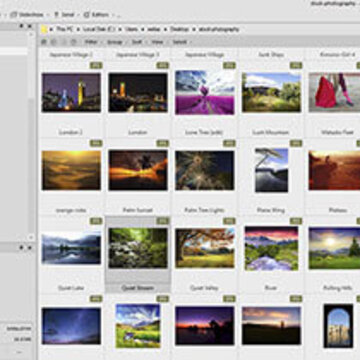Click the Japanese Village 3 label
This screenshot has width=360, height=360.
pos(138,55)
